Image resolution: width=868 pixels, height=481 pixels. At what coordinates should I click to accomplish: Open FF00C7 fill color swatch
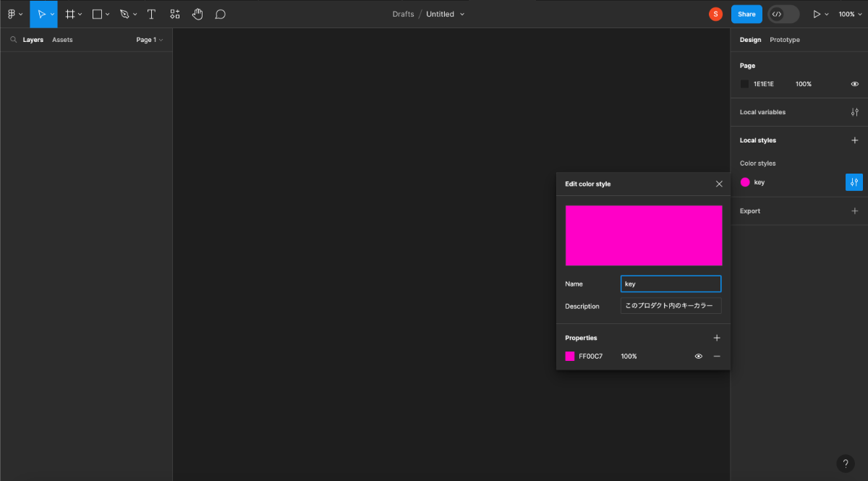(x=570, y=356)
